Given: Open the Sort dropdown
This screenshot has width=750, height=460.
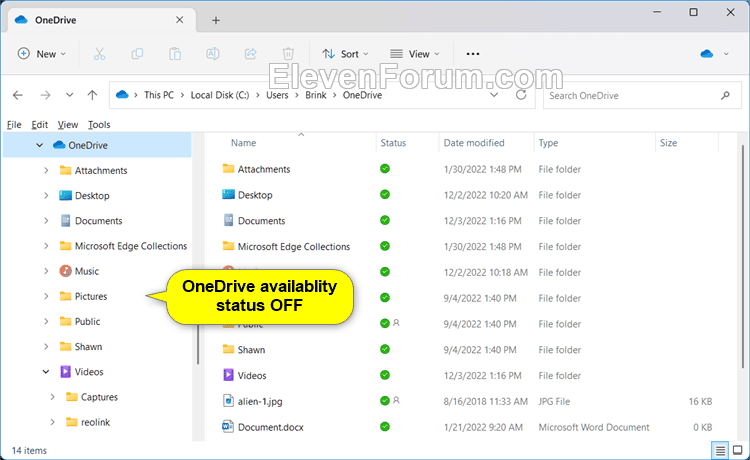Looking at the screenshot, I should click(x=345, y=54).
